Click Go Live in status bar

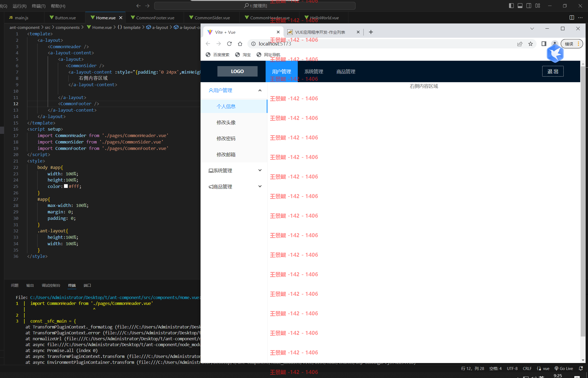(x=564, y=368)
